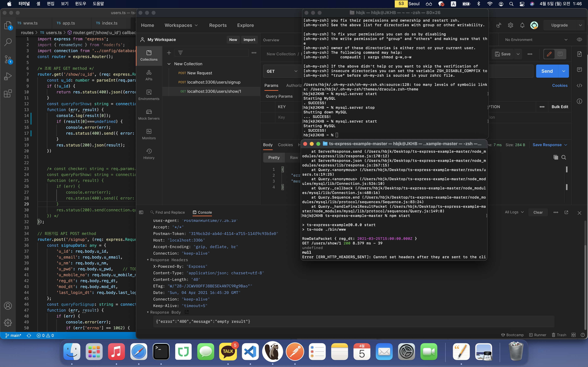Open the Monitors sidebar section
Viewport: 588px width, 367px height.
point(149,134)
